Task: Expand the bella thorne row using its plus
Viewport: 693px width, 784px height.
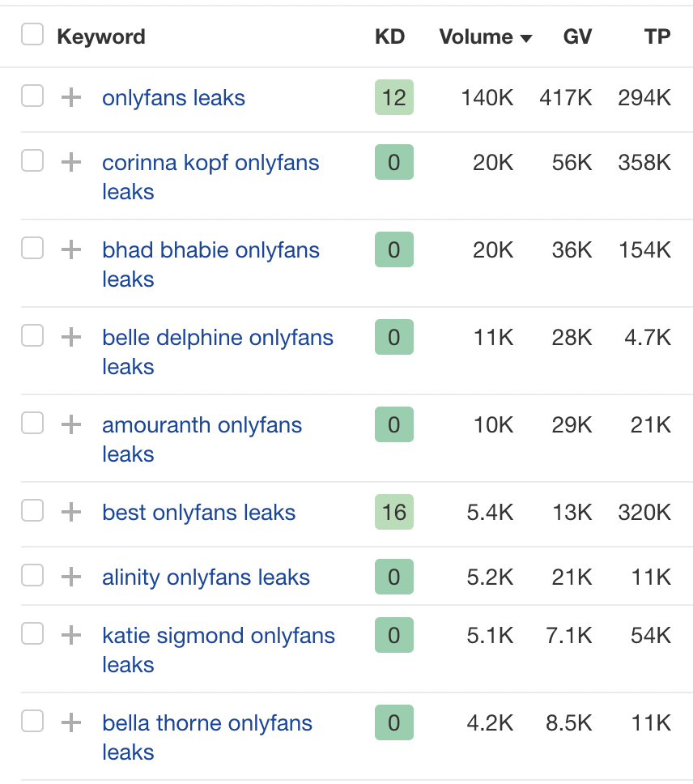Action: pyautogui.click(x=71, y=723)
